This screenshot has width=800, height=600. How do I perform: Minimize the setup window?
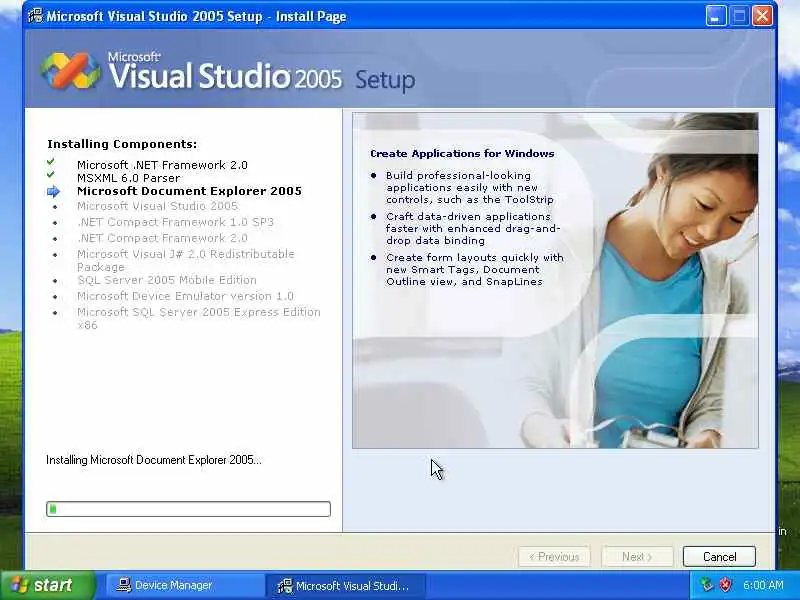coord(716,16)
